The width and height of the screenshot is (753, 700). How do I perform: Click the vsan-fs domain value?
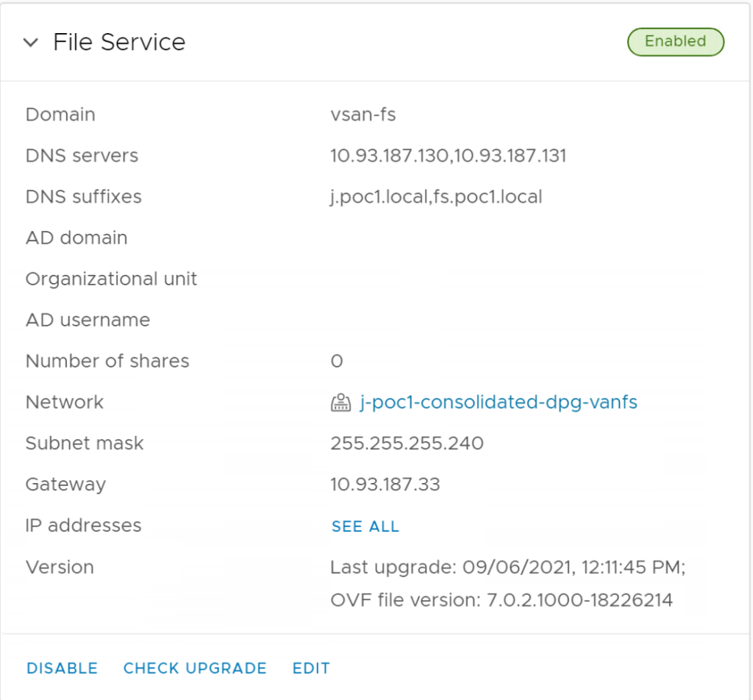(363, 115)
